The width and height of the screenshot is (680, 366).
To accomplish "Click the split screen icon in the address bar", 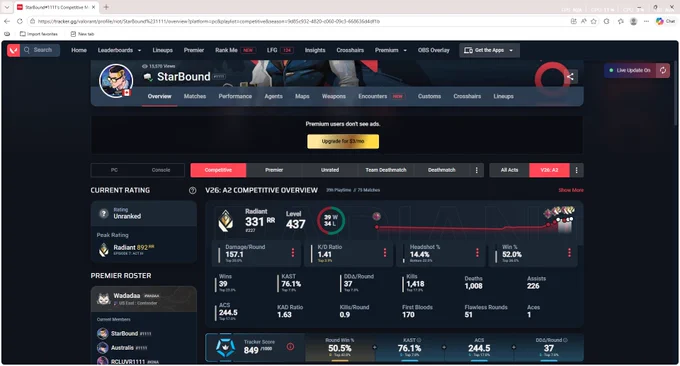I will coord(574,21).
